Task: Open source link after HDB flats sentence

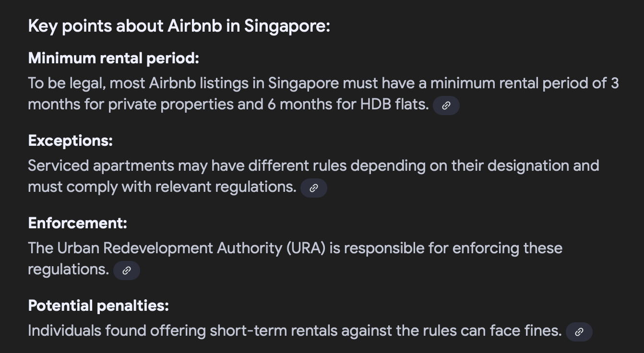Action: click(446, 106)
